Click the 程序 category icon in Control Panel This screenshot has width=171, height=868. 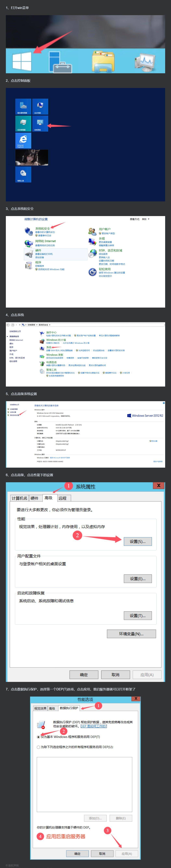29,266
